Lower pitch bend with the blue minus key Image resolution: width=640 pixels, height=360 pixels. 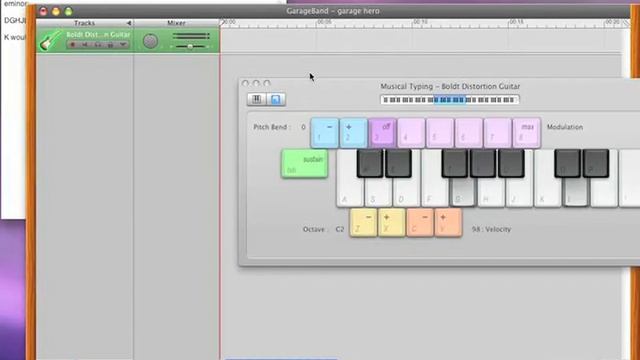[324, 133]
